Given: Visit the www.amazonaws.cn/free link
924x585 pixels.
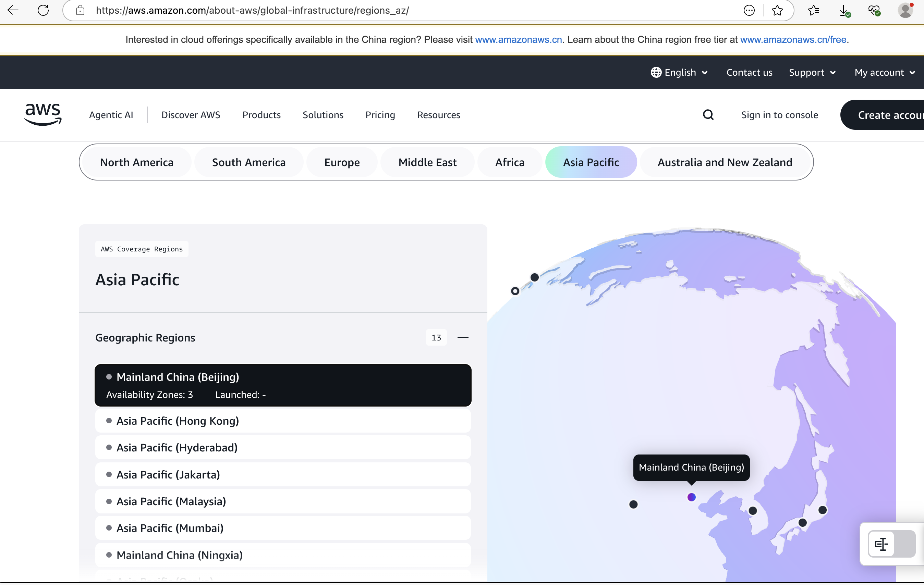Looking at the screenshot, I should pos(793,39).
